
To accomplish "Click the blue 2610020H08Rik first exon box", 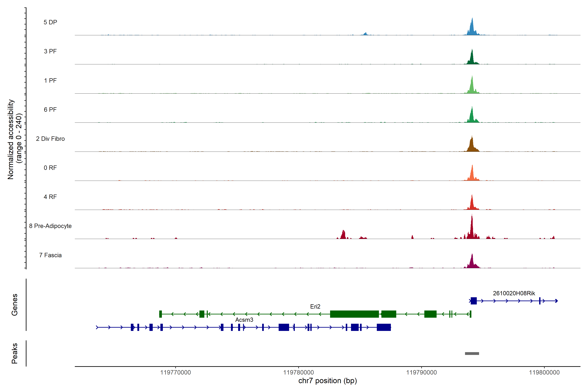I will (474, 301).
